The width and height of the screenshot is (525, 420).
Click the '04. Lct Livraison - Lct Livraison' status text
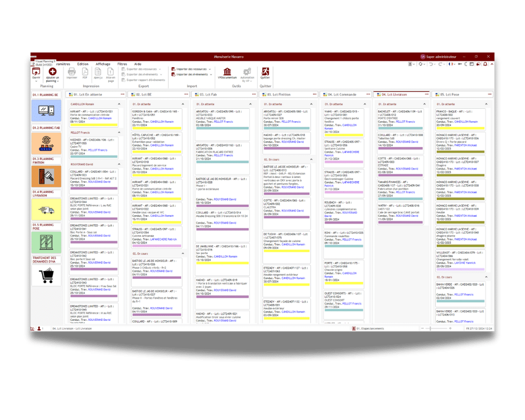click(72, 329)
